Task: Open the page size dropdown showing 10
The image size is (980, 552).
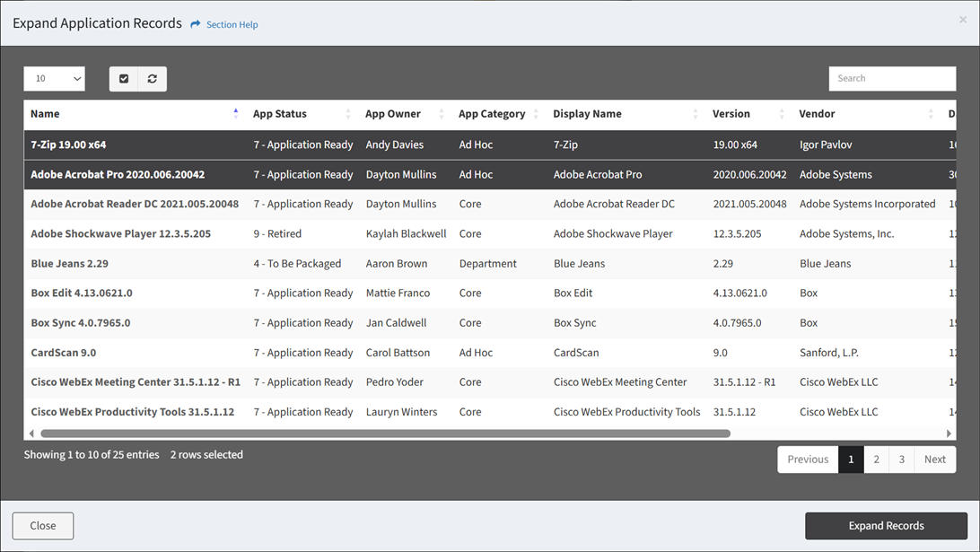Action: coord(54,79)
